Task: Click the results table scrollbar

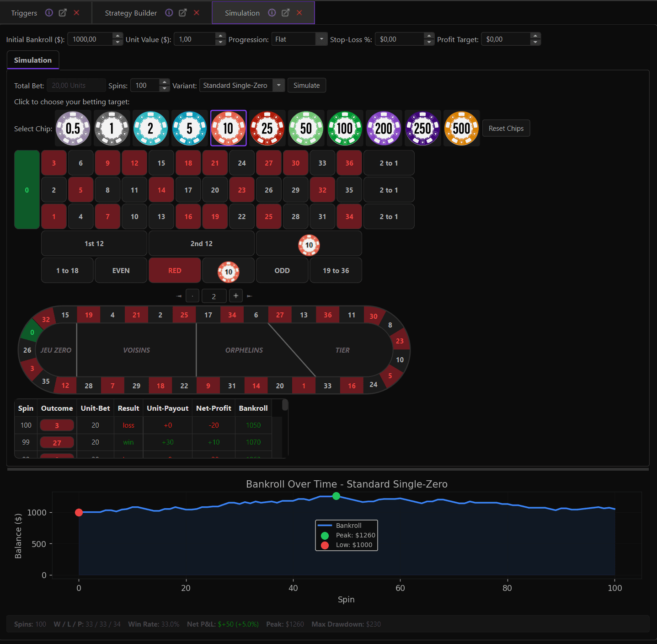Action: (285, 405)
